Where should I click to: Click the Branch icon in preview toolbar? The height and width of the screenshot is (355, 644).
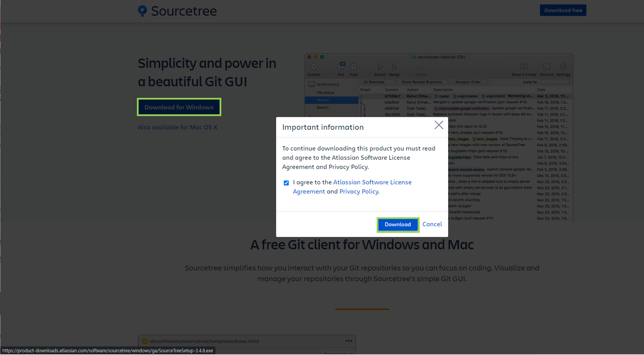click(x=380, y=67)
